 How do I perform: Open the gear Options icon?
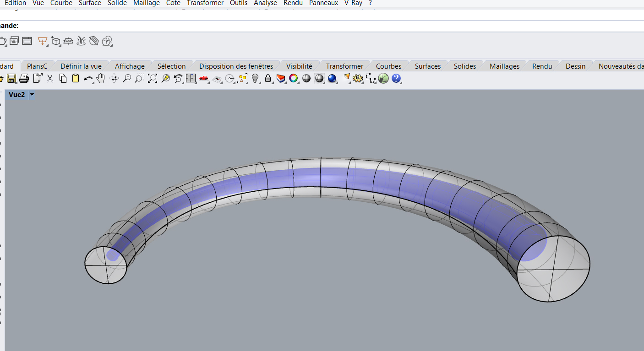click(358, 79)
